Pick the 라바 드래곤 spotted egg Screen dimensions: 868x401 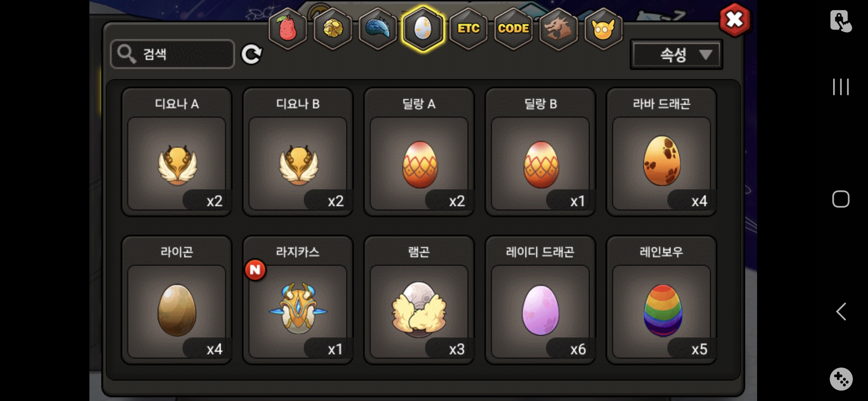point(661,152)
